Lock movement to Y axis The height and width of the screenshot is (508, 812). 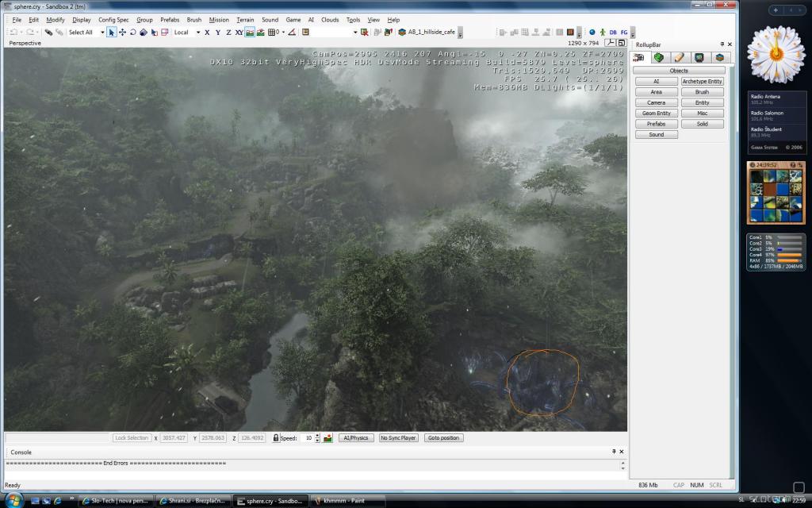217,32
